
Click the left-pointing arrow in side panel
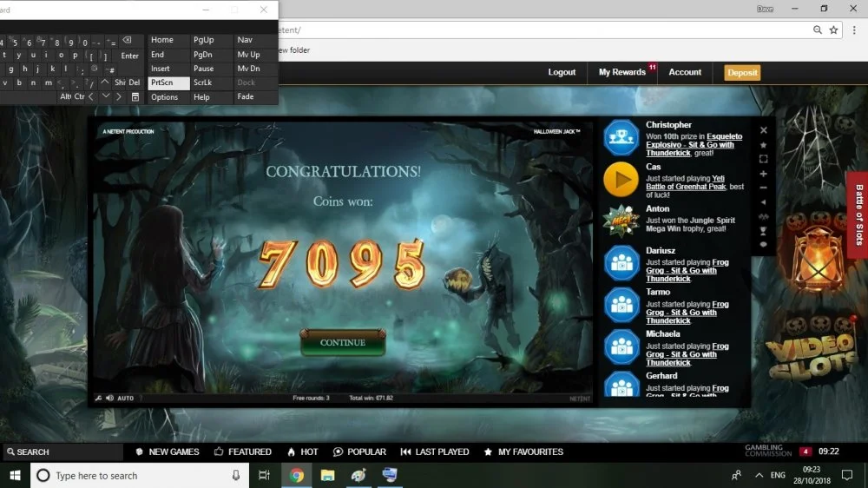(763, 202)
